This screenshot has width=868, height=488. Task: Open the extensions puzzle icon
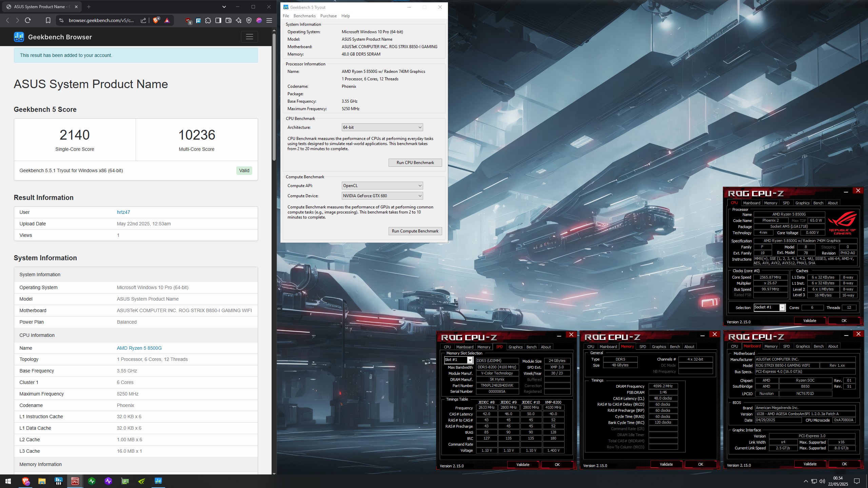coord(208,20)
